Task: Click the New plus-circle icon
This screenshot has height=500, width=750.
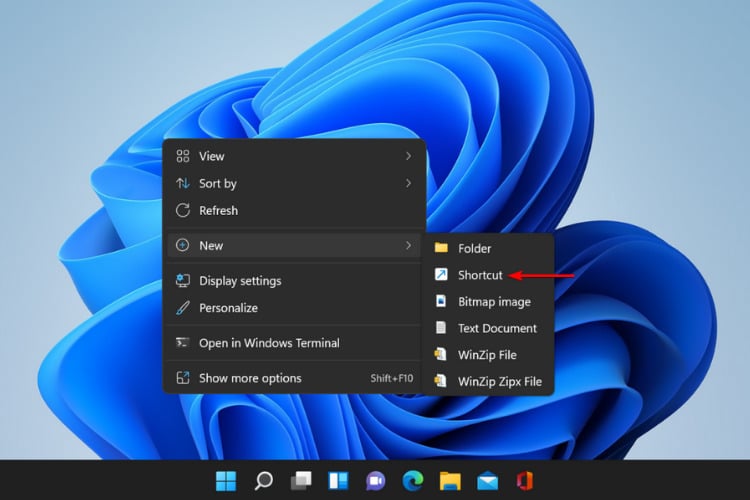Action: 182,245
